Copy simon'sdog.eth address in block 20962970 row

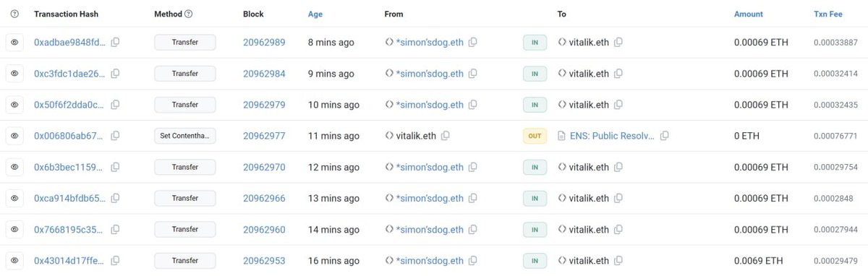(x=473, y=167)
